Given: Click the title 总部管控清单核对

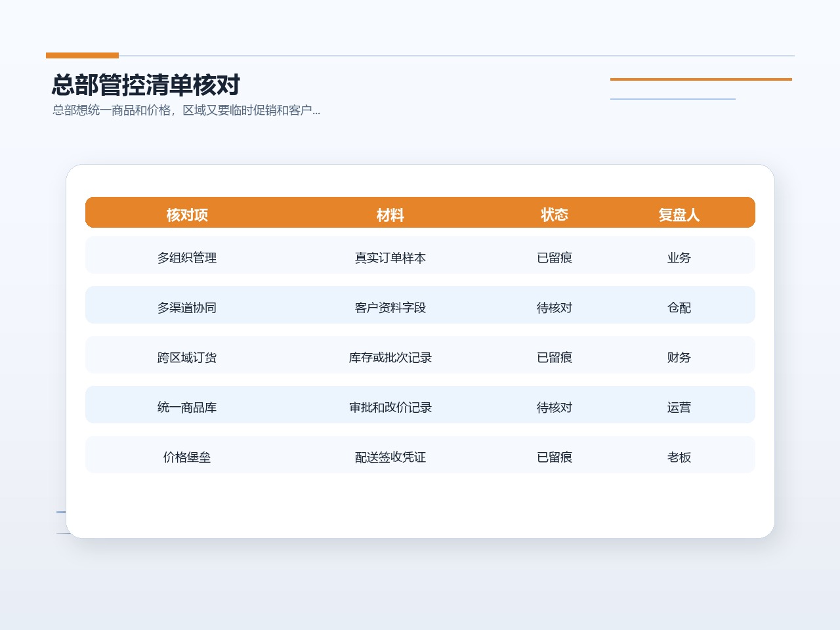Looking at the screenshot, I should click(x=146, y=85).
